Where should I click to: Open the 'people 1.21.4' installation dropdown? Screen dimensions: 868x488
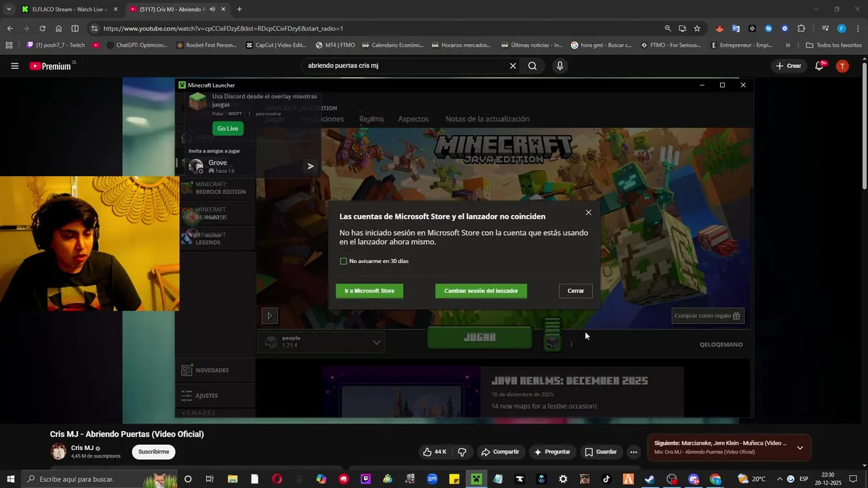(322, 342)
